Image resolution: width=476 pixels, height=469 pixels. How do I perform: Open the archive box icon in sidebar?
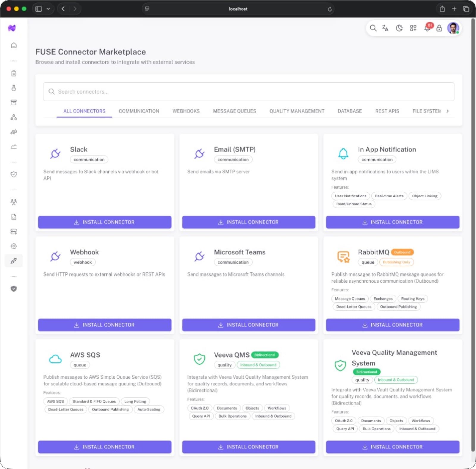point(14,103)
